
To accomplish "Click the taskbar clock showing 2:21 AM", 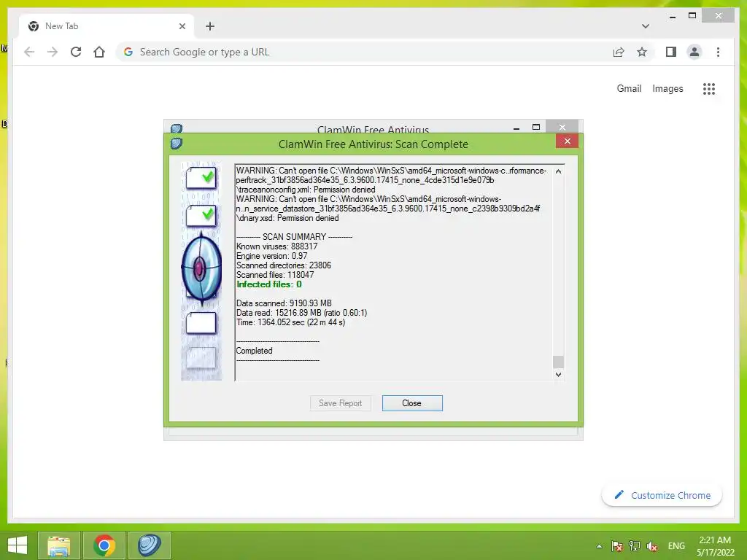I will pos(715,546).
